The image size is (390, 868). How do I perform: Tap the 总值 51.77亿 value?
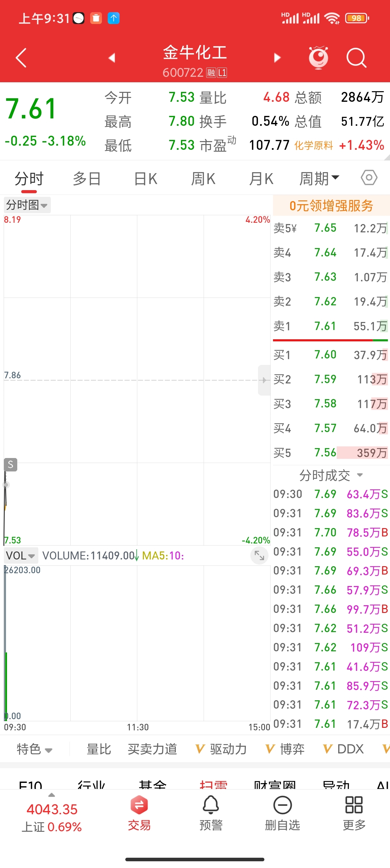pos(363,121)
